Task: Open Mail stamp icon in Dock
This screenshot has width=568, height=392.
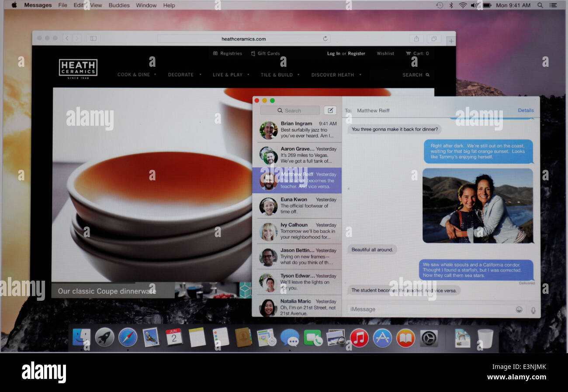Action: pyautogui.click(x=151, y=337)
